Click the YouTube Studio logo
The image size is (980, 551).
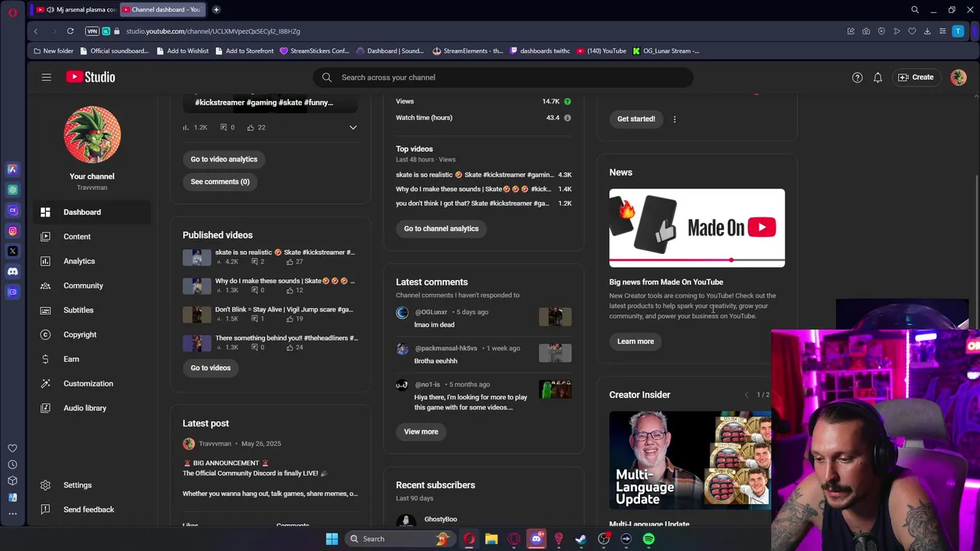[90, 77]
